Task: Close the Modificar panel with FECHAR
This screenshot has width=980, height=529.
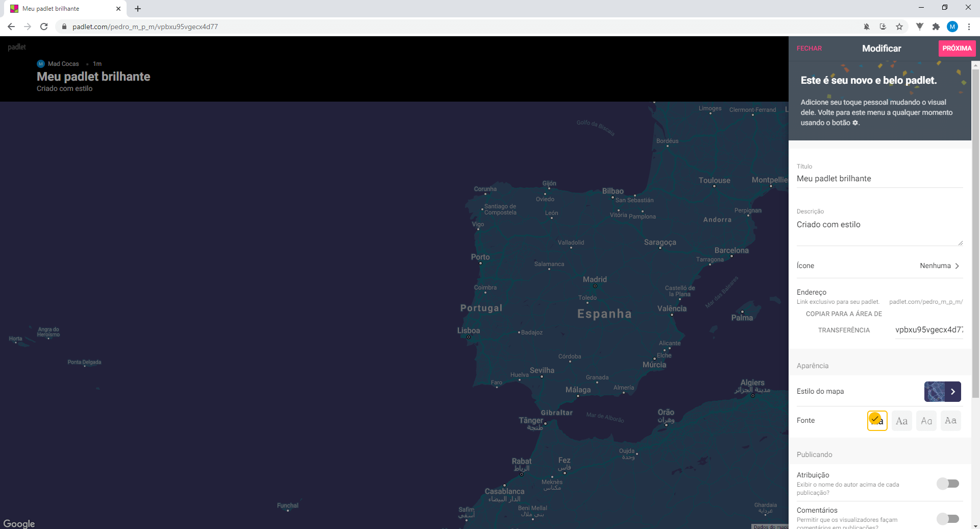Action: click(809, 49)
